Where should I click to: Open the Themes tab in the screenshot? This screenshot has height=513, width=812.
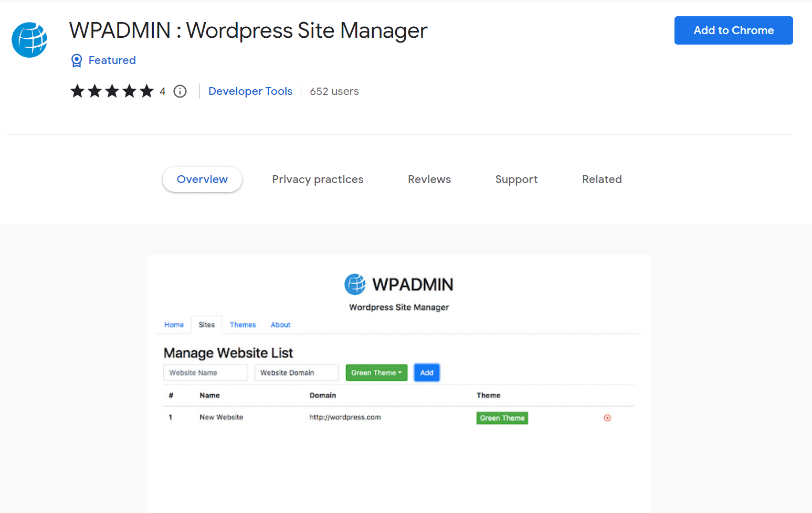[x=242, y=325]
